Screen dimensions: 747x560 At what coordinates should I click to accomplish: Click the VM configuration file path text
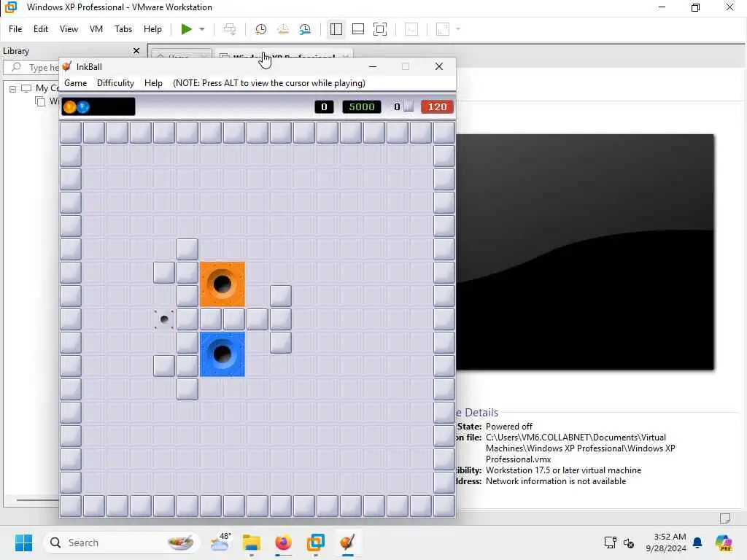580,448
